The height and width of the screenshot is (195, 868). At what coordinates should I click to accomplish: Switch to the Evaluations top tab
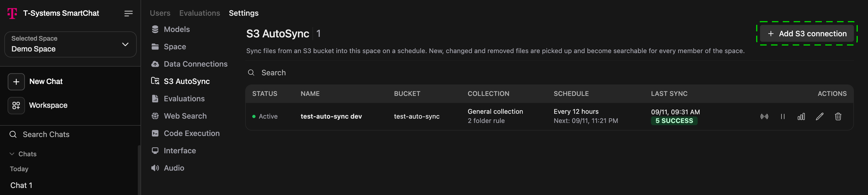pyautogui.click(x=199, y=13)
